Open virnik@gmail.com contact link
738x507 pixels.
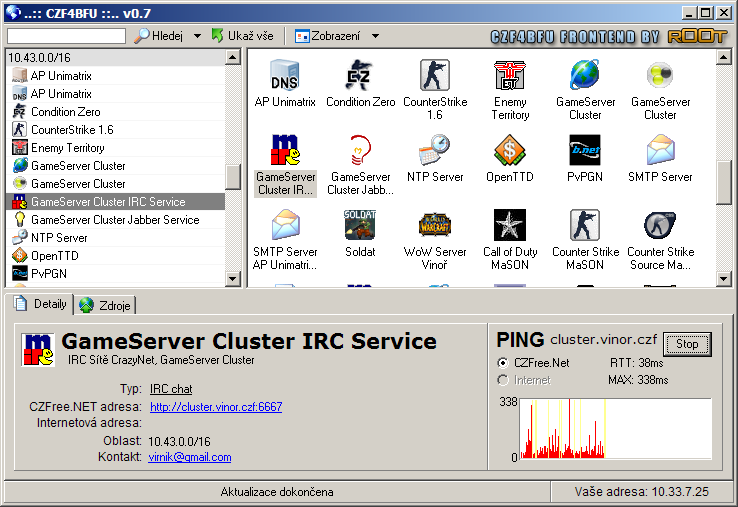click(x=190, y=457)
